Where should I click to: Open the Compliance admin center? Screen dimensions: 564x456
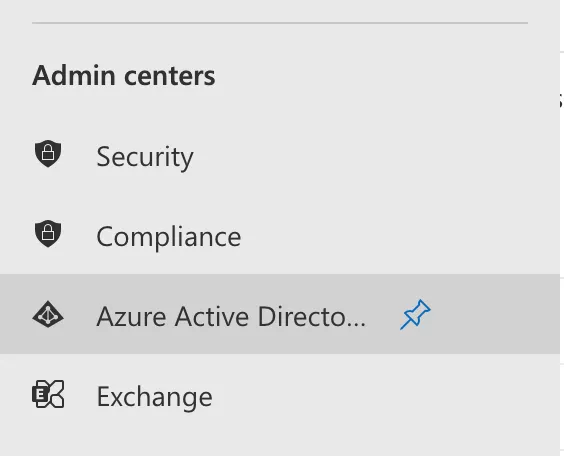point(169,237)
